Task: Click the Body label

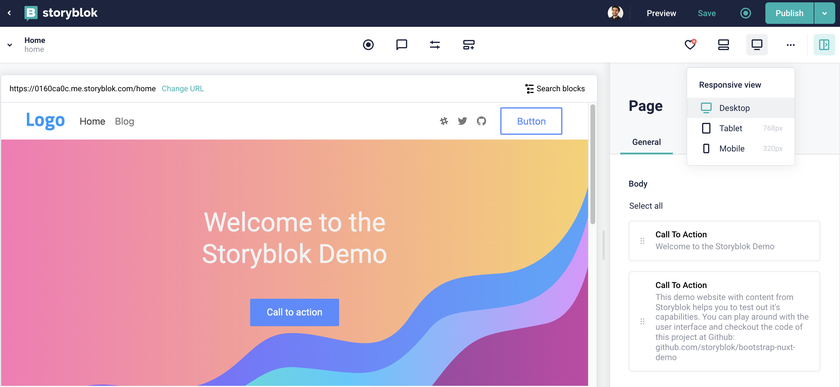Action: [638, 184]
